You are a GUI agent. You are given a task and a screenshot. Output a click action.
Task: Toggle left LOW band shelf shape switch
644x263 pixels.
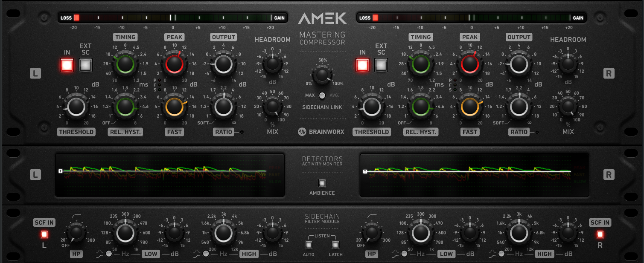(109, 254)
